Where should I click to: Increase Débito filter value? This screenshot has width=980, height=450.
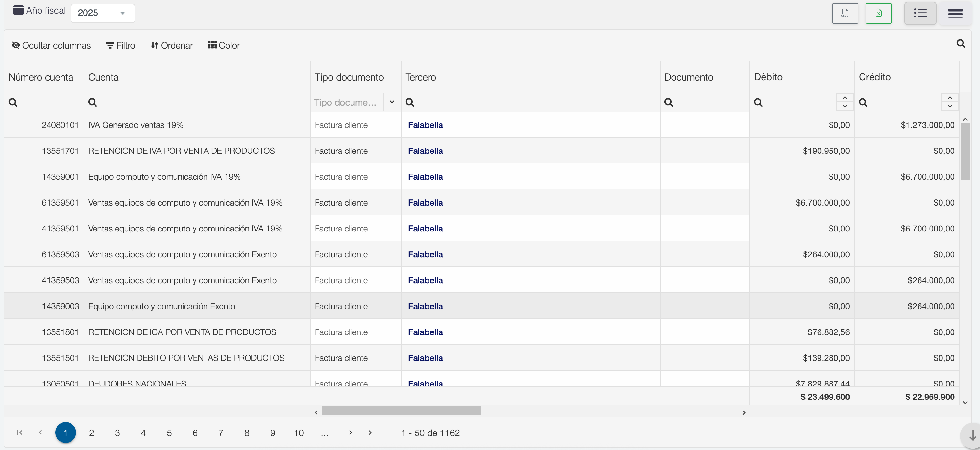[845, 98]
